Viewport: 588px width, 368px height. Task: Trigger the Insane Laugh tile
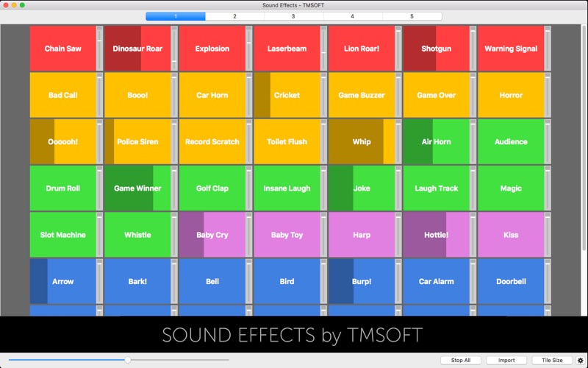tap(287, 188)
